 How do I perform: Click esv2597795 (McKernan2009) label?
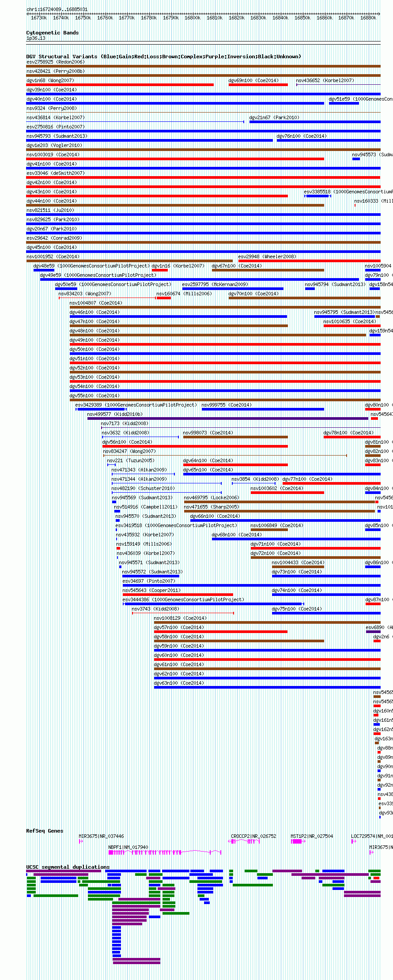click(x=215, y=285)
